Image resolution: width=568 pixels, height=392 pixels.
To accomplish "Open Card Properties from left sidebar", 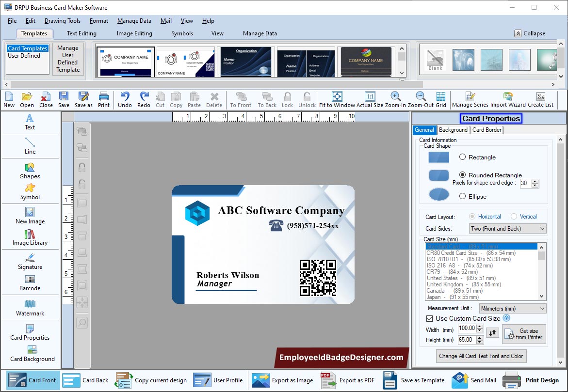I will coord(30,332).
